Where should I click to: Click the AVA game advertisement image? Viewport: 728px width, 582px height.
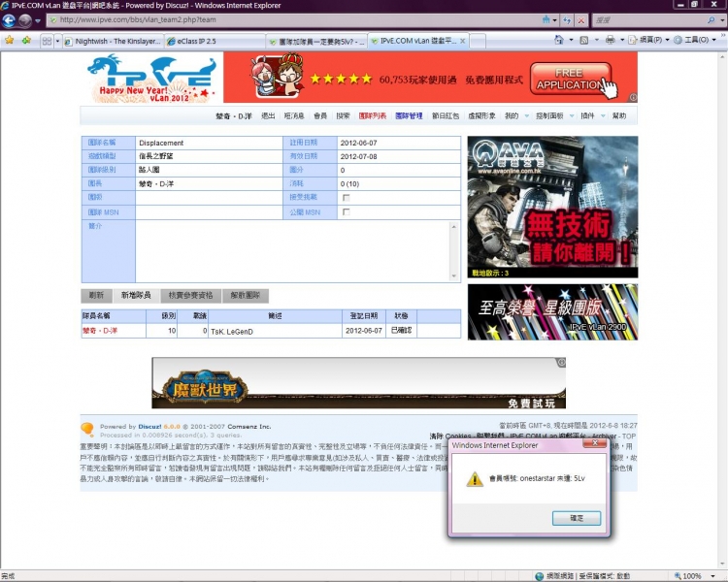552,207
